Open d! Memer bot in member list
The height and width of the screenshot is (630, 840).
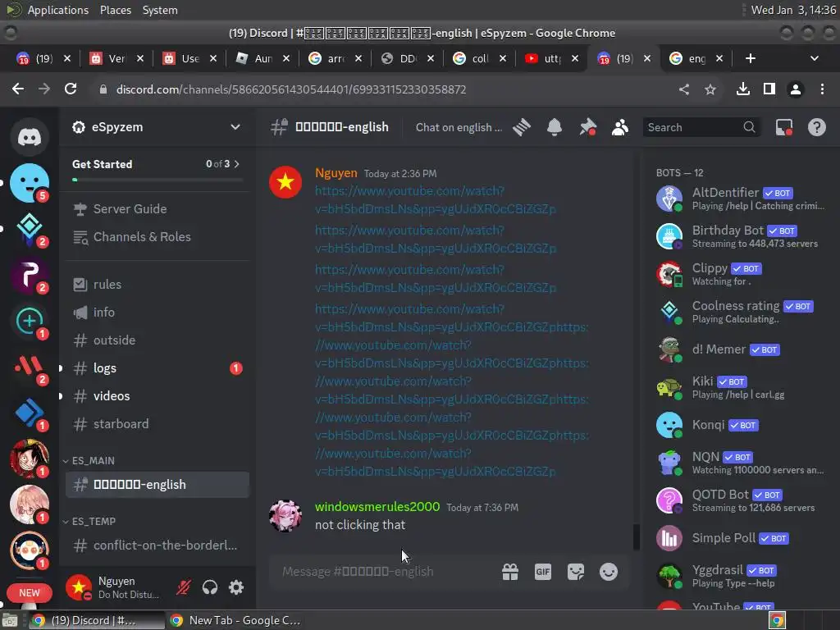tap(742, 349)
